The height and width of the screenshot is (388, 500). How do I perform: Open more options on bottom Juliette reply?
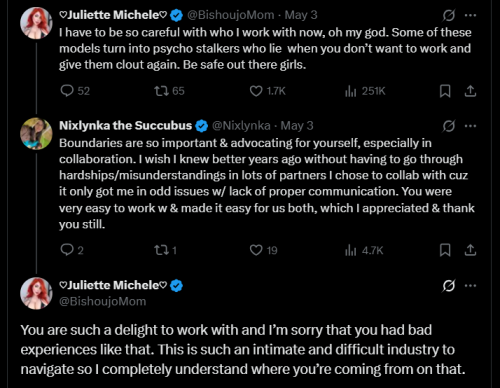(470, 285)
